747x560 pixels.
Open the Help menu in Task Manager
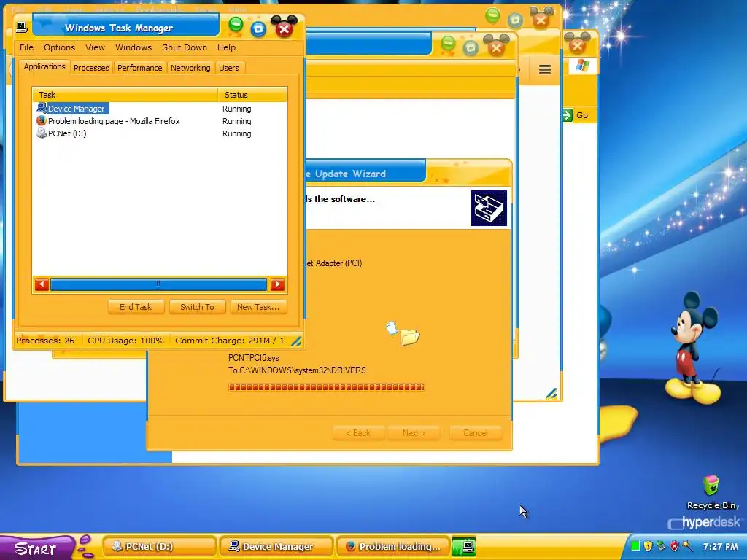coord(226,47)
